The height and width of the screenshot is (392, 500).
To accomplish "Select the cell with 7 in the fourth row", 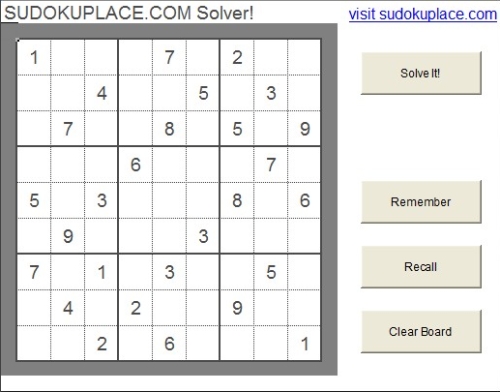I will tap(271, 165).
